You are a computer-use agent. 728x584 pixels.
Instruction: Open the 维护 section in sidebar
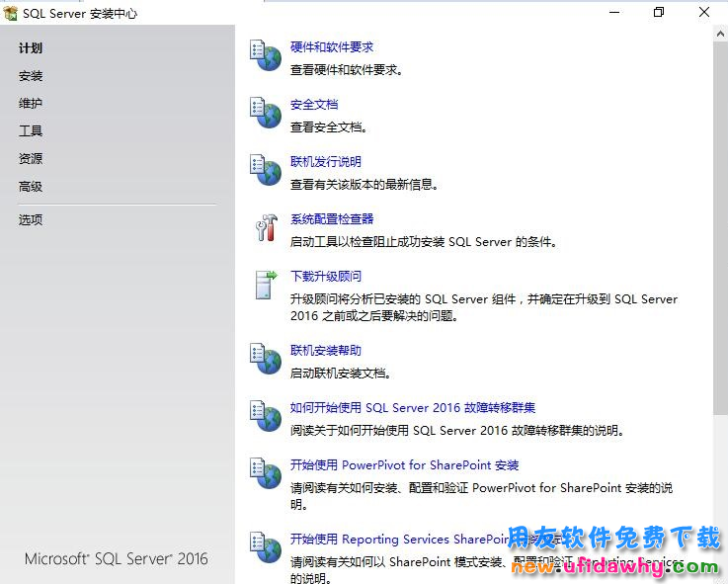(x=31, y=104)
